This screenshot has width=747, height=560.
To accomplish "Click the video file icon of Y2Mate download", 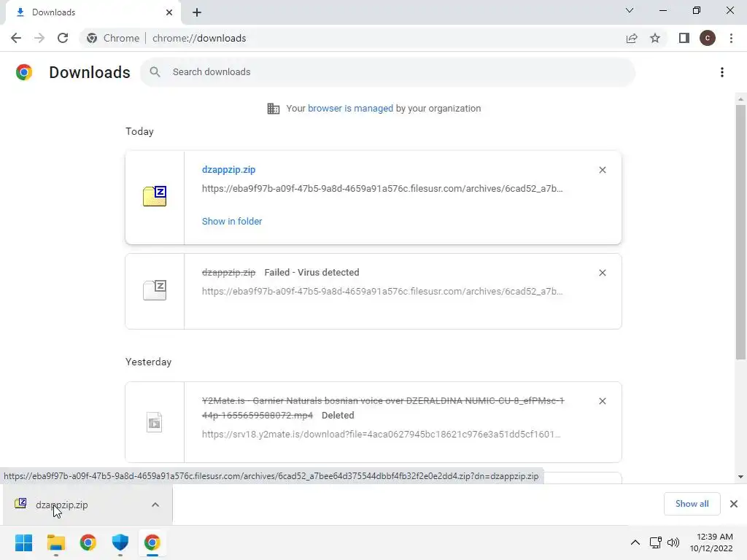I will tap(155, 422).
